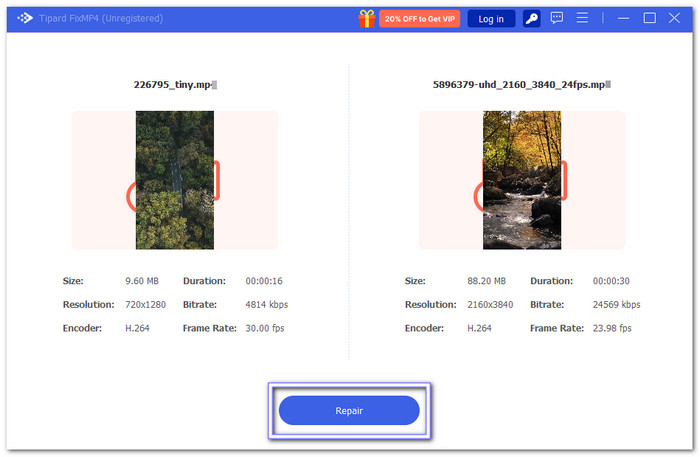Click the left bracket on the stream video
The height and width of the screenshot is (457, 700).
(x=477, y=196)
